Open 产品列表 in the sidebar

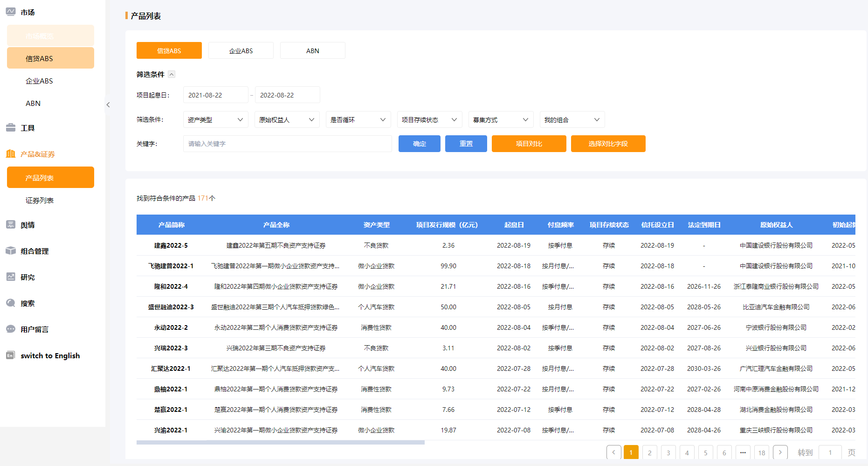tap(50, 177)
